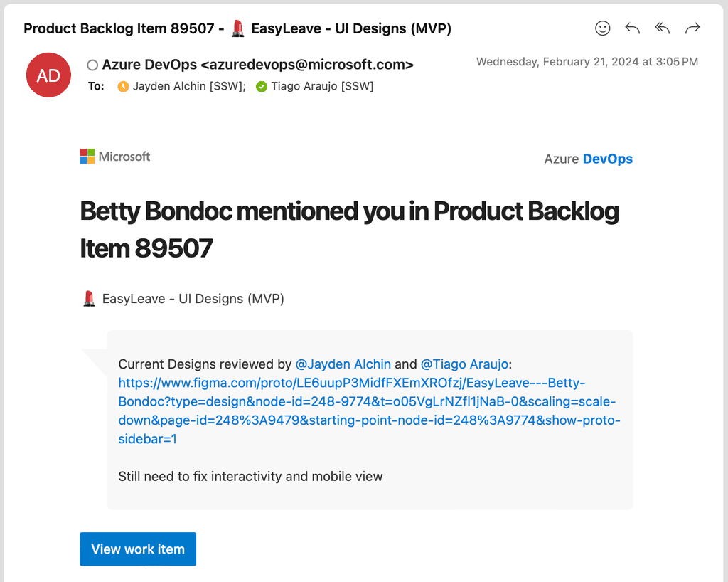The width and height of the screenshot is (728, 582).
Task: Click the View work item button
Action: 137,549
